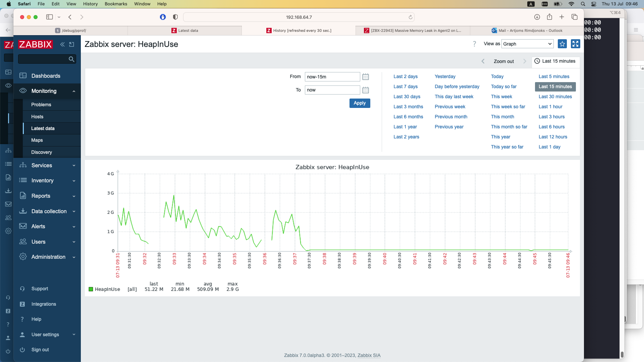Toggle kiosk fullscreen mode icon
Screen dimensions: 644x362
576,44
